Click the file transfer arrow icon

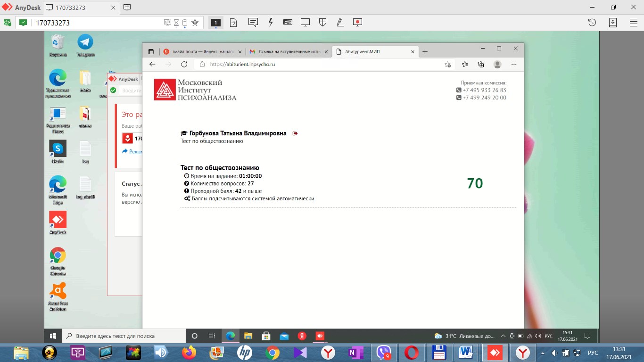pyautogui.click(x=233, y=22)
